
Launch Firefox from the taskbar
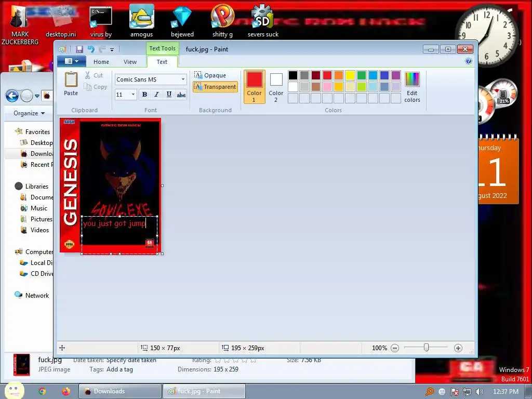coord(66,391)
